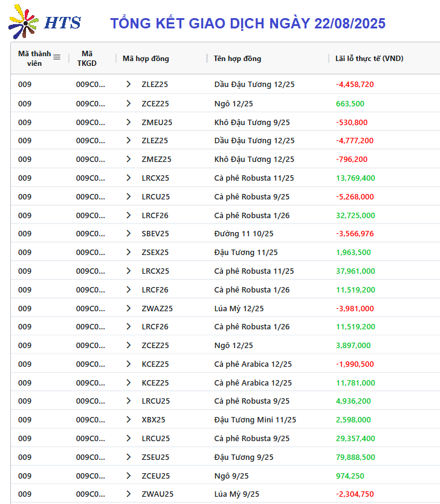This screenshot has width=440, height=504.
Task: Expand the ZWAU25 row chevron
Action: point(129,494)
